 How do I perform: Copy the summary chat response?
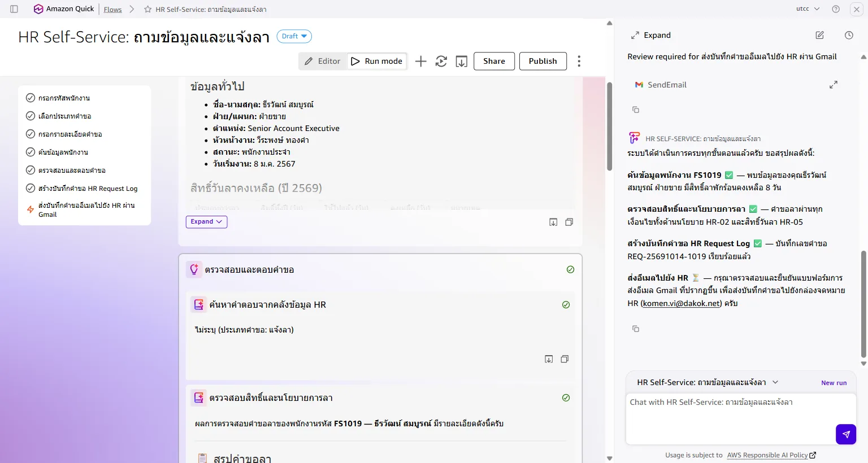[636, 329]
